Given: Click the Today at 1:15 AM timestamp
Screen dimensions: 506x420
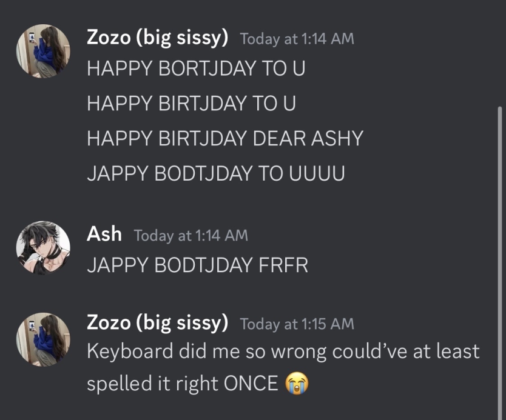Looking at the screenshot, I should 297,324.
